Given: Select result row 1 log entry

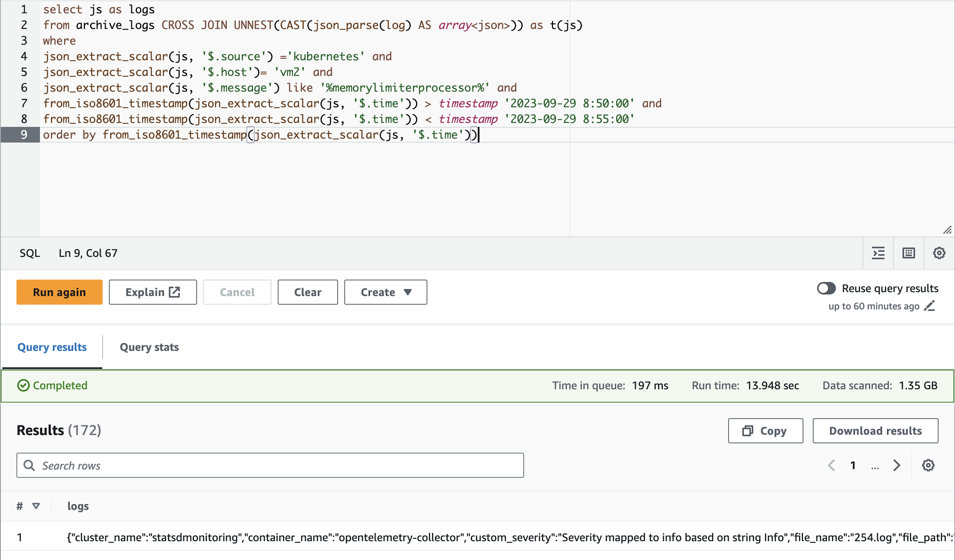Looking at the screenshot, I should pos(510,537).
